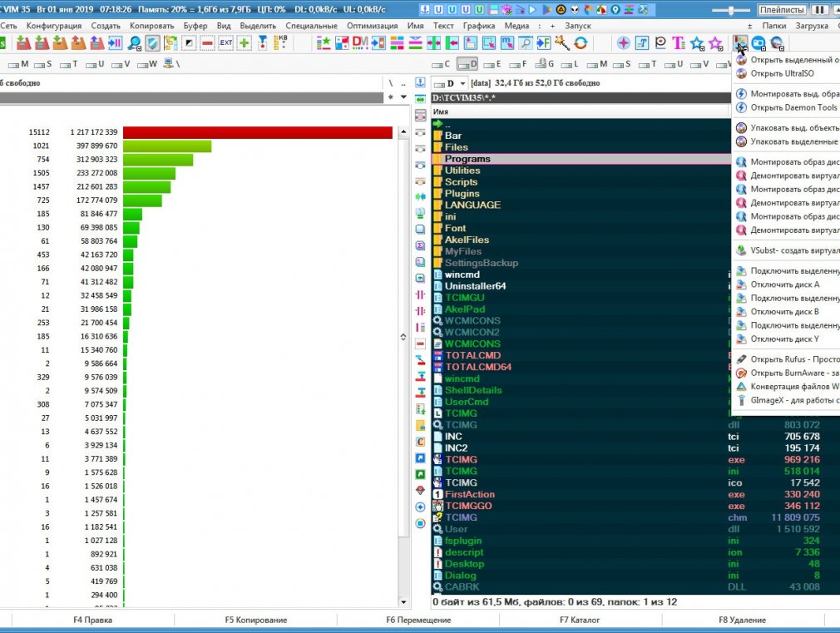The height and width of the screenshot is (633, 840).
Task: Open the blue star favorites dropdown
Action: (x=697, y=43)
